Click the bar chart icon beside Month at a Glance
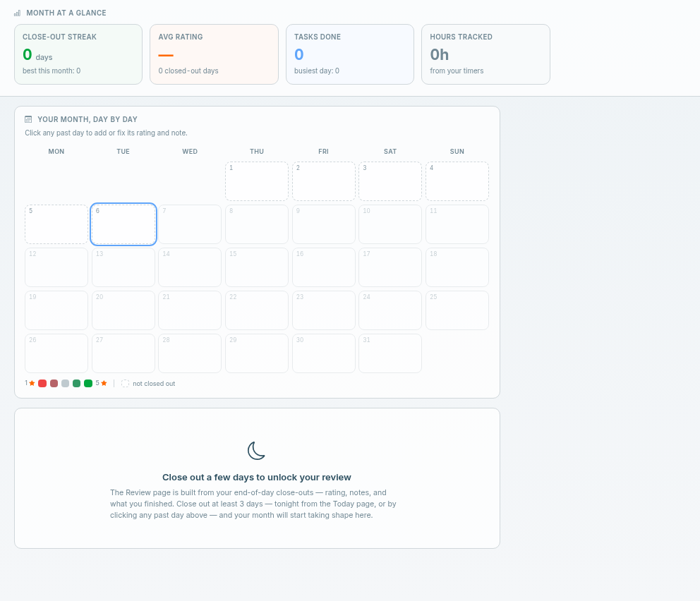This screenshot has height=601, width=700. click(18, 13)
